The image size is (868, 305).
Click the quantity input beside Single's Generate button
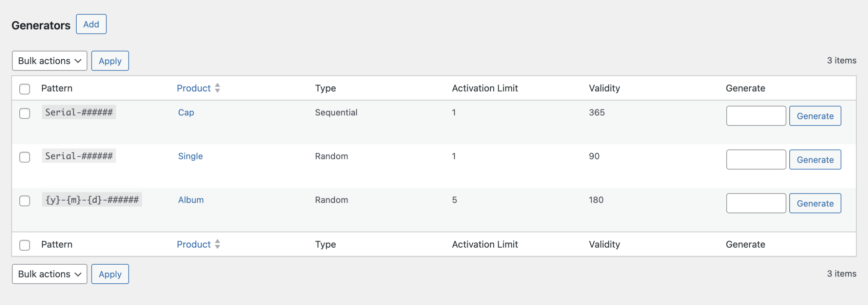pos(756,159)
